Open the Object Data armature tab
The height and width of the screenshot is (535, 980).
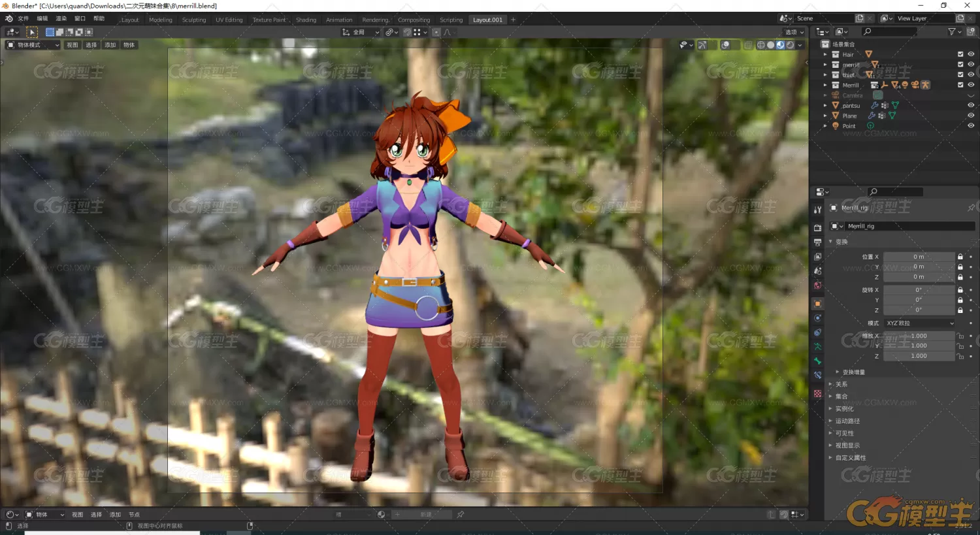tap(817, 347)
